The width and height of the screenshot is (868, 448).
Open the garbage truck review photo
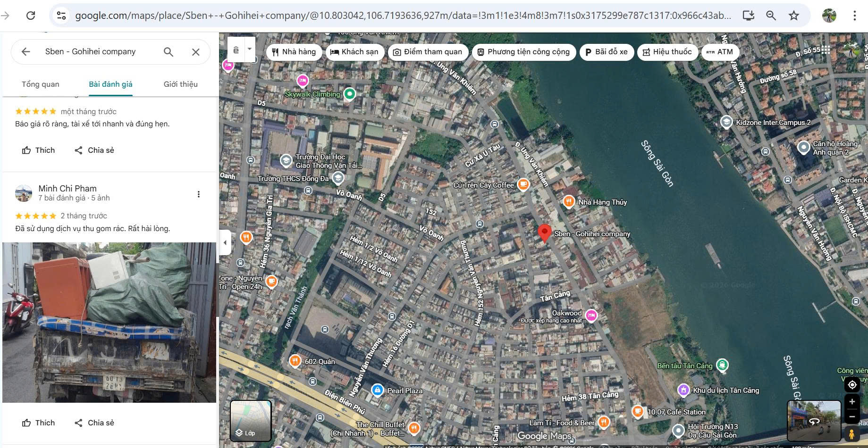click(x=109, y=322)
